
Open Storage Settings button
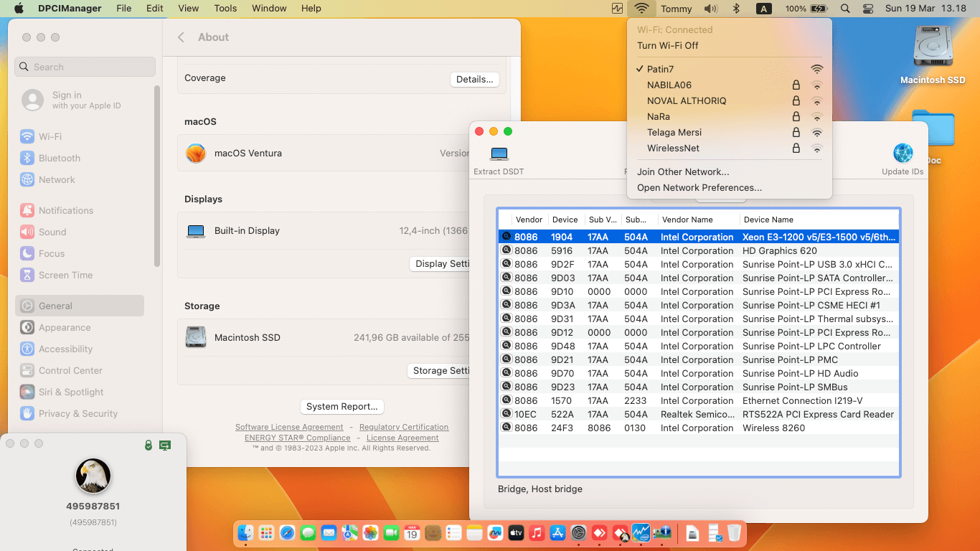click(439, 371)
